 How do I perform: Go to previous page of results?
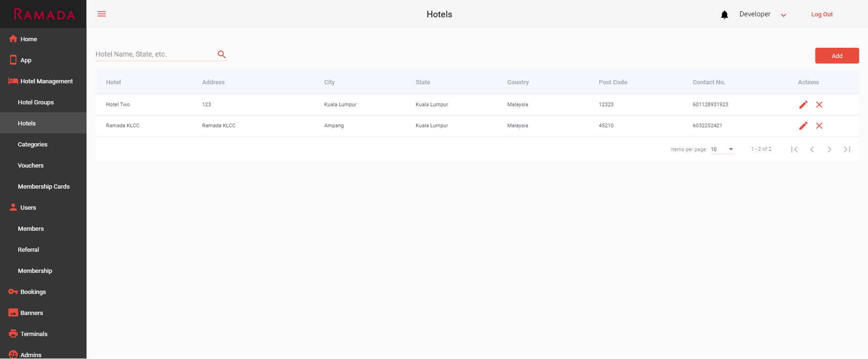point(812,149)
